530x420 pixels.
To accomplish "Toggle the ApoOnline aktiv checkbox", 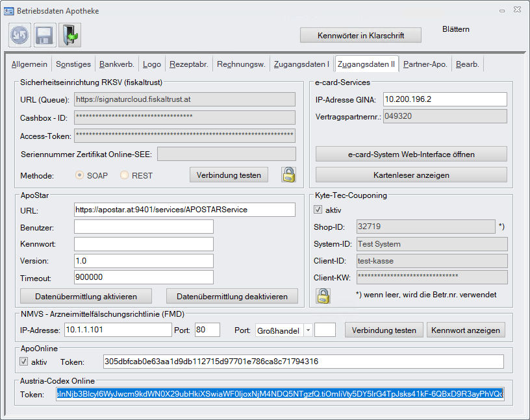I will pyautogui.click(x=25, y=362).
